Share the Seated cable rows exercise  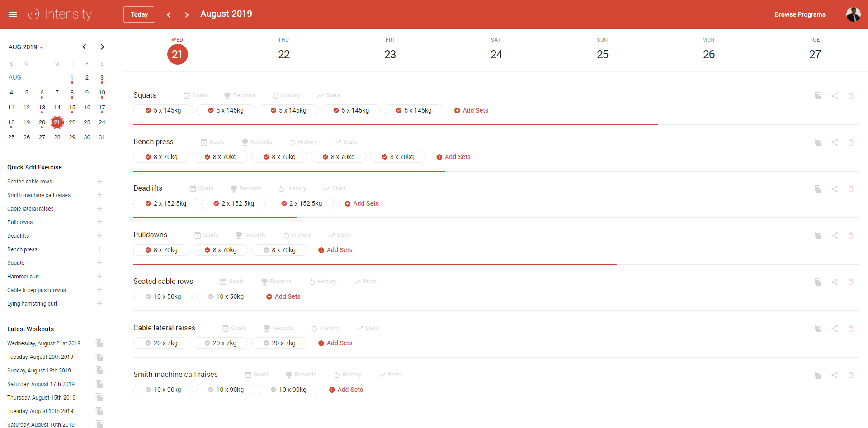pos(835,282)
